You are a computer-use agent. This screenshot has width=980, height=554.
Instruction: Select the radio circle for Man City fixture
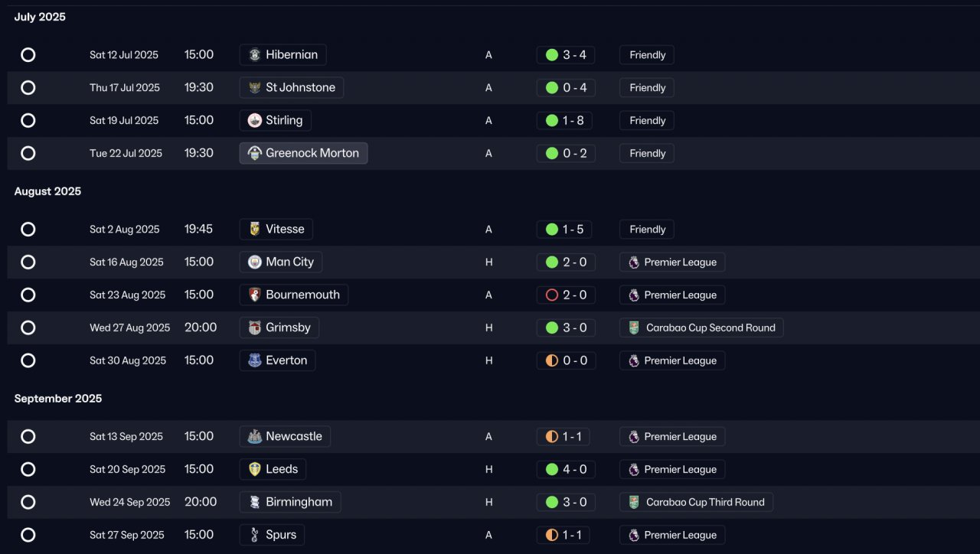coord(28,262)
